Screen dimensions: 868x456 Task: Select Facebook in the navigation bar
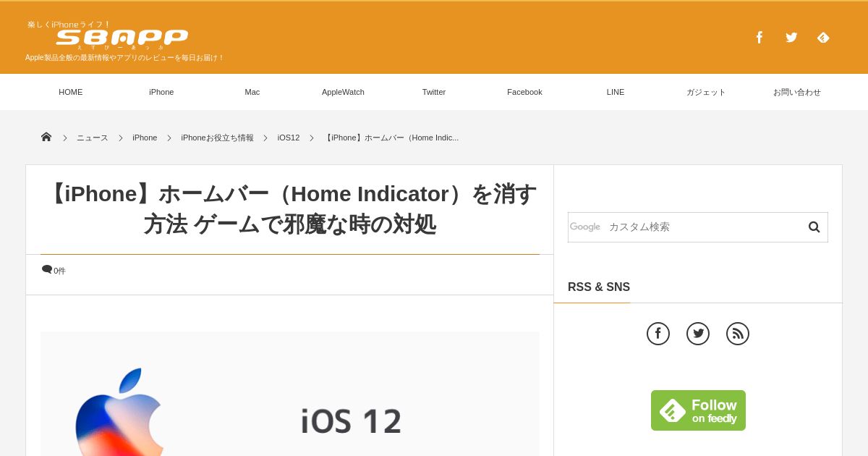(x=524, y=92)
